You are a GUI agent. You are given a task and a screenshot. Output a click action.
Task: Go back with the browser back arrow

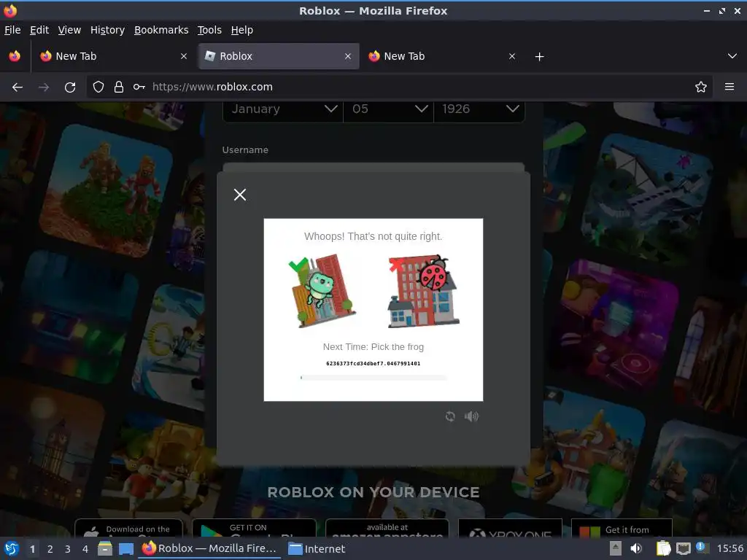(18, 87)
